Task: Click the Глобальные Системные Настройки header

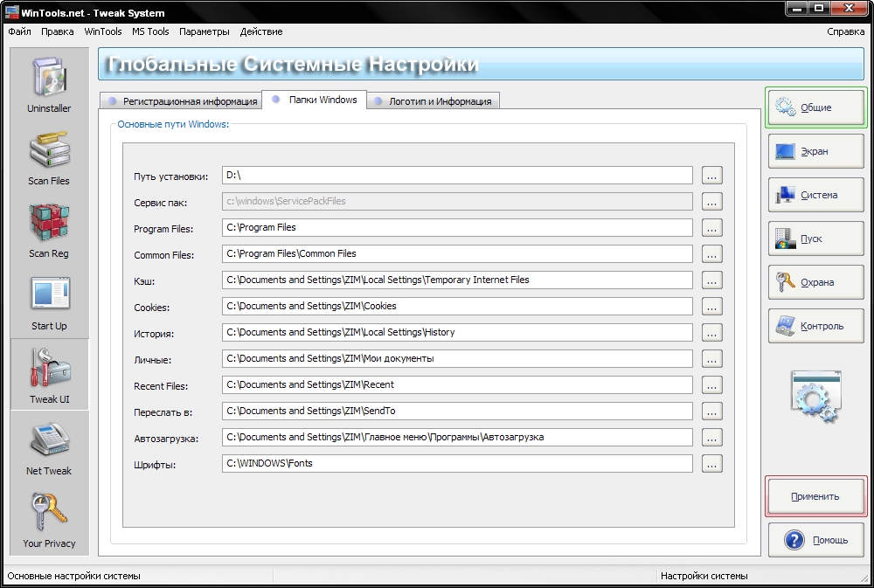Action: pyautogui.click(x=293, y=64)
